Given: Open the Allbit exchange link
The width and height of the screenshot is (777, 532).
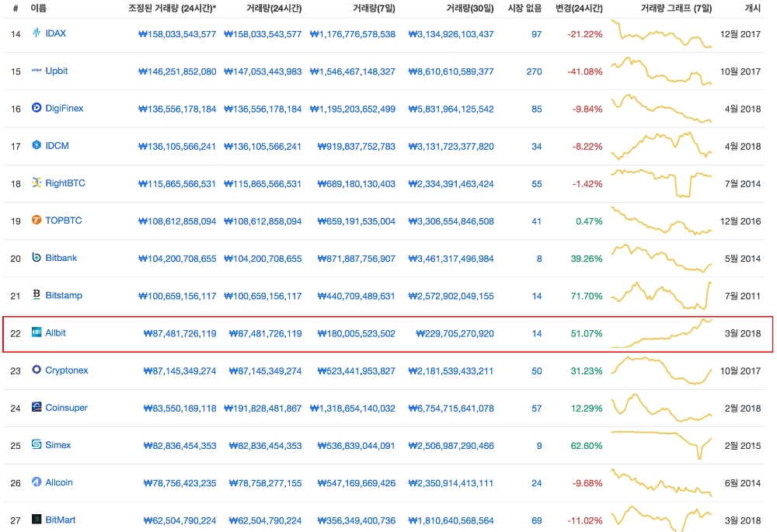Looking at the screenshot, I should click(x=55, y=333).
